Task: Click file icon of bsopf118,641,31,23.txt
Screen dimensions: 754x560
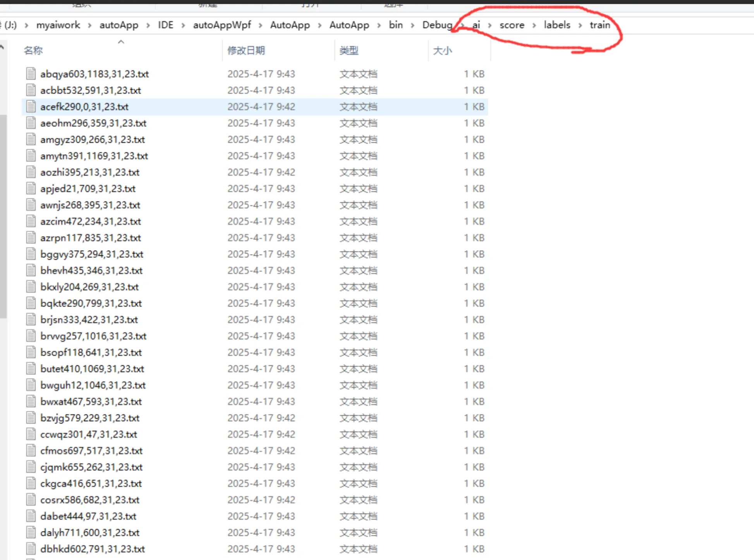Action: [x=31, y=352]
